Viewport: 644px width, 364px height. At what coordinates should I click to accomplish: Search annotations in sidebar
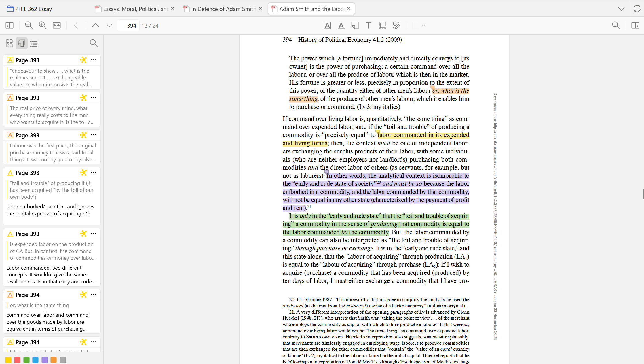[x=94, y=43]
